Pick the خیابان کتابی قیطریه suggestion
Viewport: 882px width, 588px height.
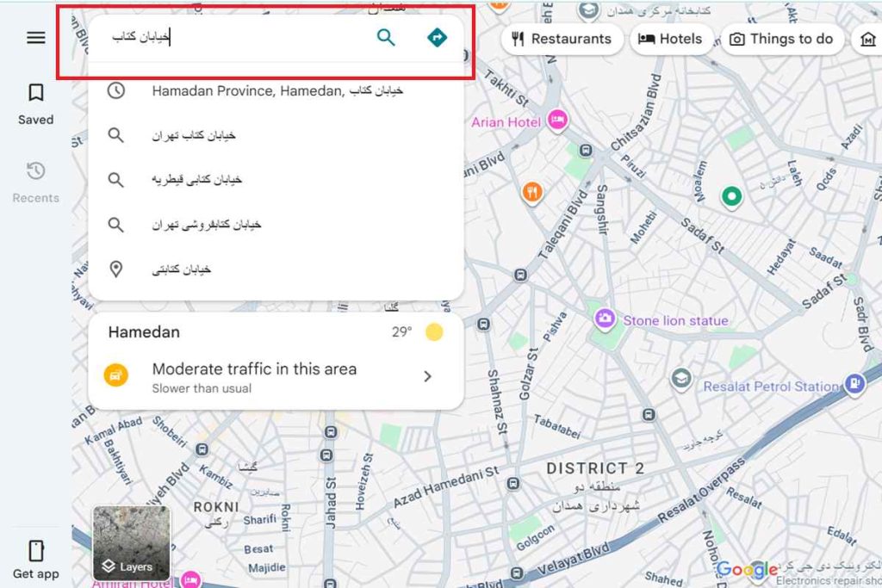point(196,179)
